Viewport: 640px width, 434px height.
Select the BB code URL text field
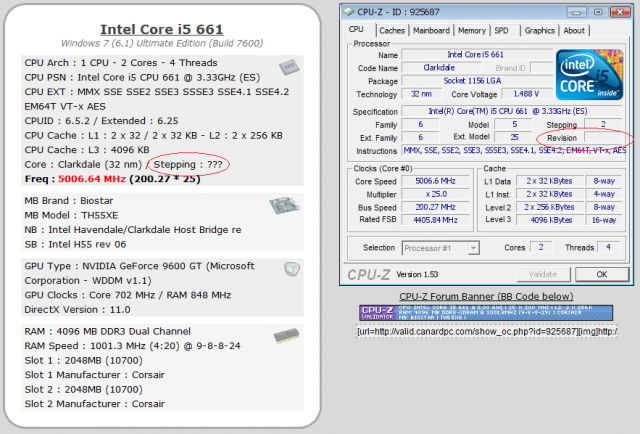click(x=487, y=332)
